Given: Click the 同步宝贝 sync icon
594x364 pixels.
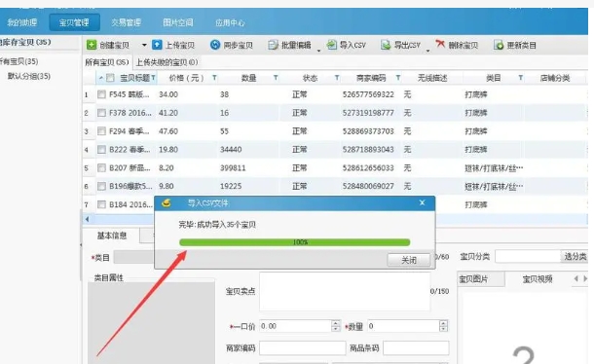Looking at the screenshot, I should point(215,45).
